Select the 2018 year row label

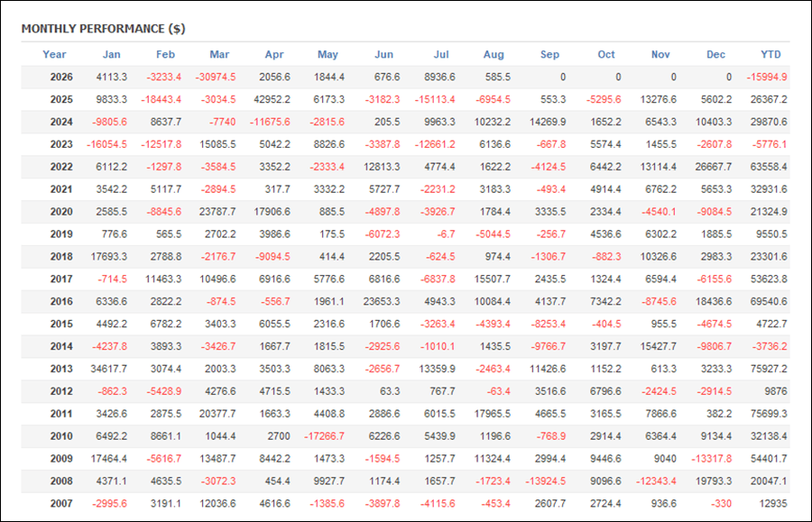(61, 257)
